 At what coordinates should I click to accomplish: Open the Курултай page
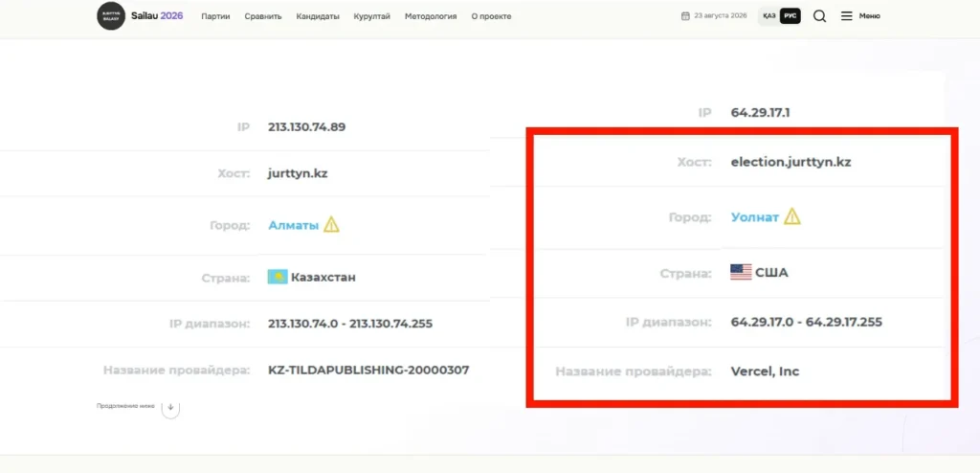point(372,16)
